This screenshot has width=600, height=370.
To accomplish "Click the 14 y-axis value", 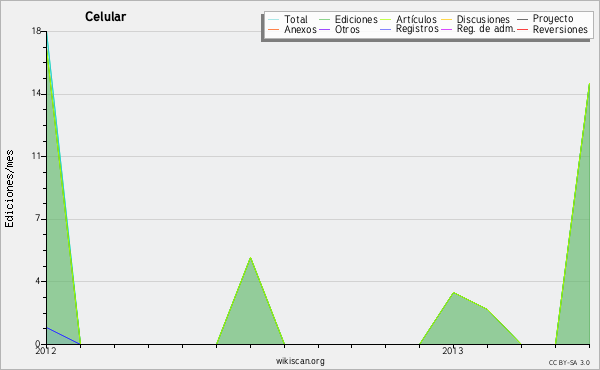I will click(x=36, y=93).
